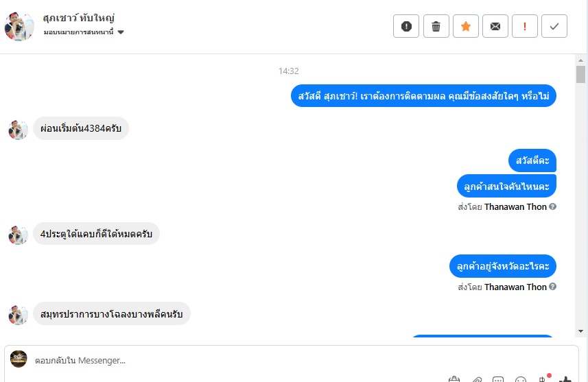Click help icon beside first Thanawan Thon label
588x382 pixels.
pyautogui.click(x=553, y=206)
